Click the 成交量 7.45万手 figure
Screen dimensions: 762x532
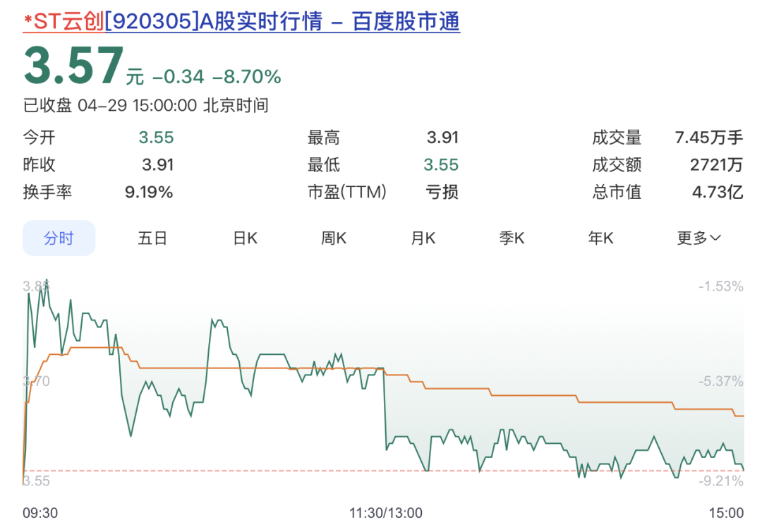click(x=708, y=138)
